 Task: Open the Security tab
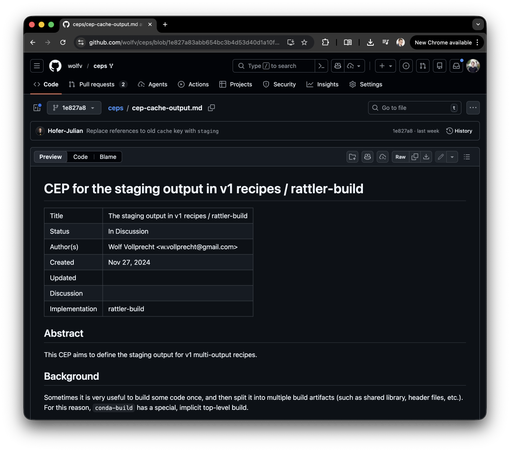coord(279,84)
